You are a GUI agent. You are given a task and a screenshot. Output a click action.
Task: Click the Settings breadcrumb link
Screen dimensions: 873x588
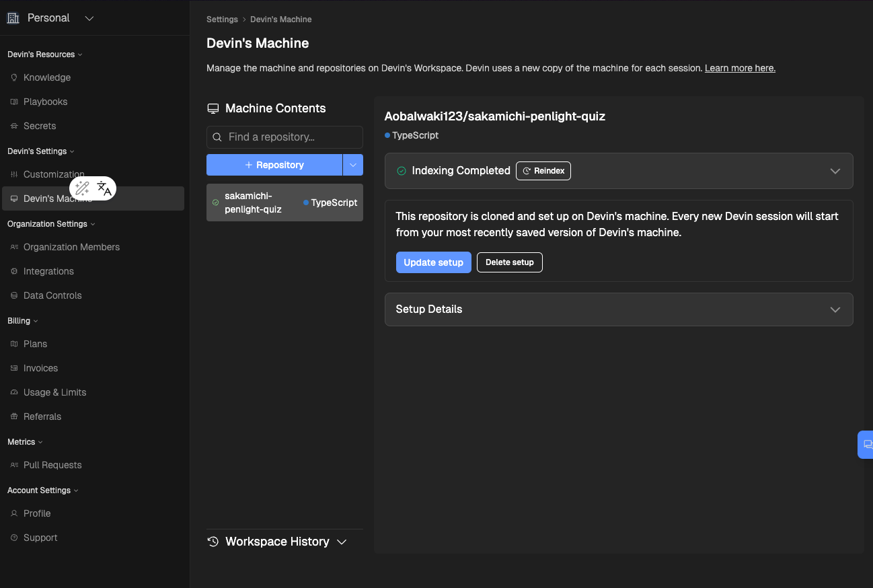tap(222, 20)
